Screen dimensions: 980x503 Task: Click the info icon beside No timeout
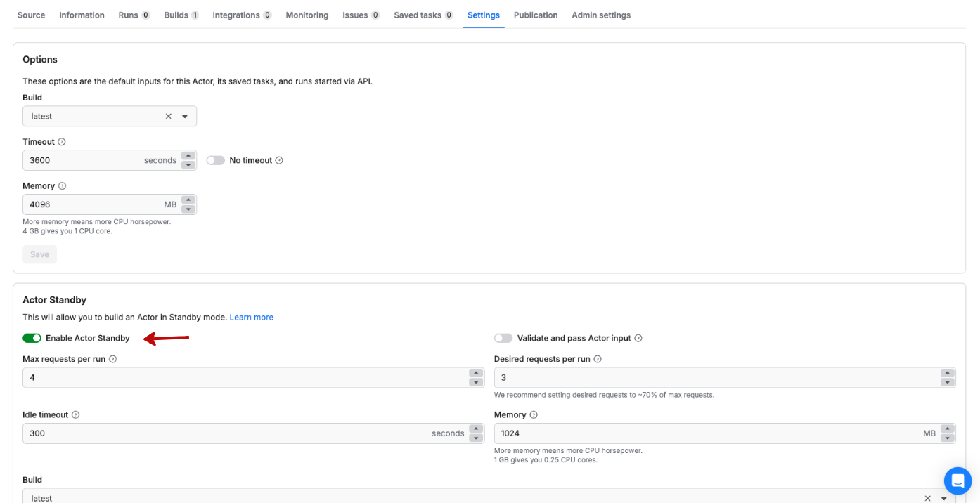pyautogui.click(x=279, y=161)
